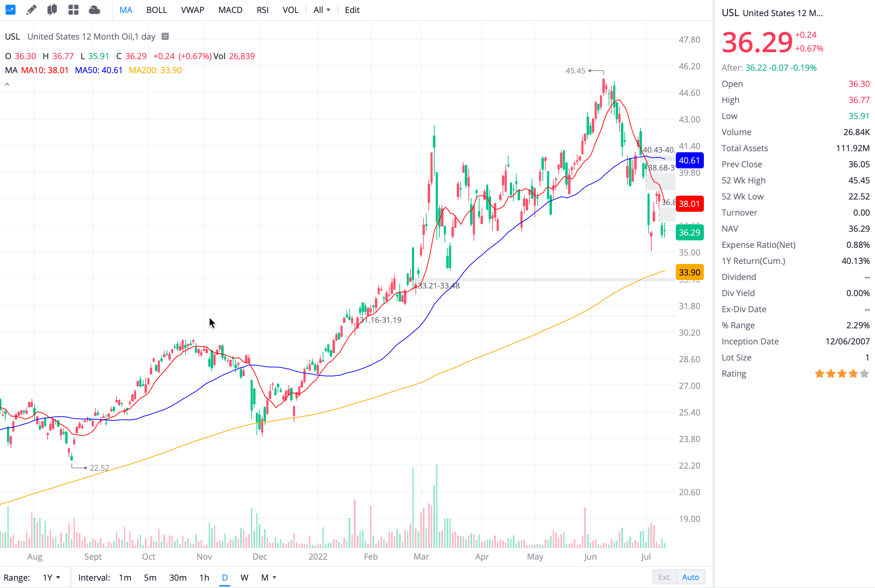Image resolution: width=875 pixels, height=588 pixels.
Task: Toggle the BOLL indicator
Action: coord(156,10)
